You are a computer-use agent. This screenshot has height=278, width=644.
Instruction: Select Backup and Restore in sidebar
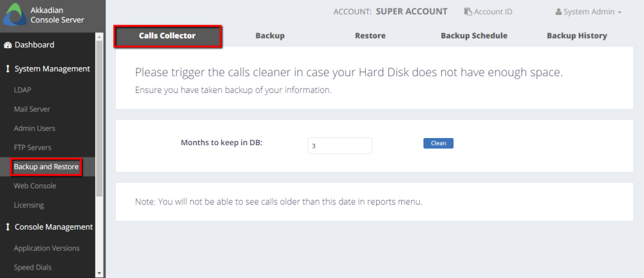tap(46, 167)
